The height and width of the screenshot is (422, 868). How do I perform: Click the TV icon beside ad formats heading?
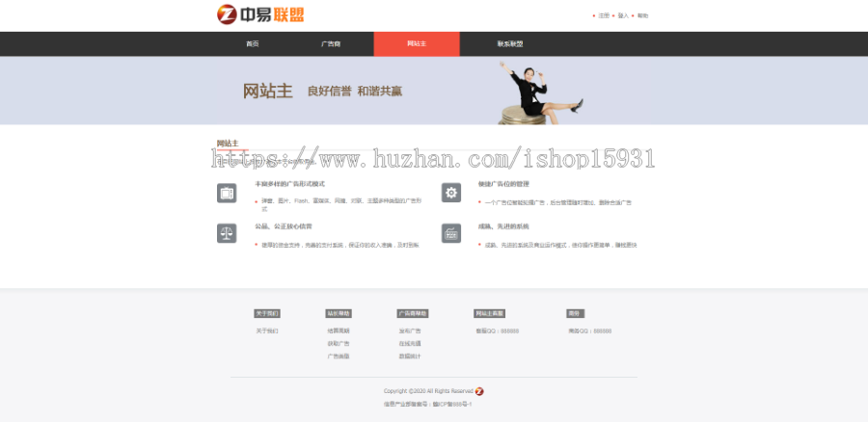coord(227,193)
